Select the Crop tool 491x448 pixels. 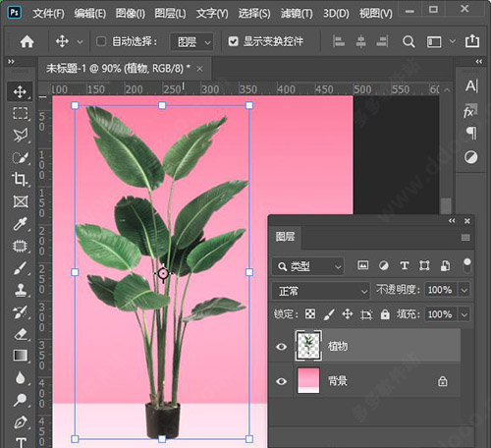click(20, 179)
